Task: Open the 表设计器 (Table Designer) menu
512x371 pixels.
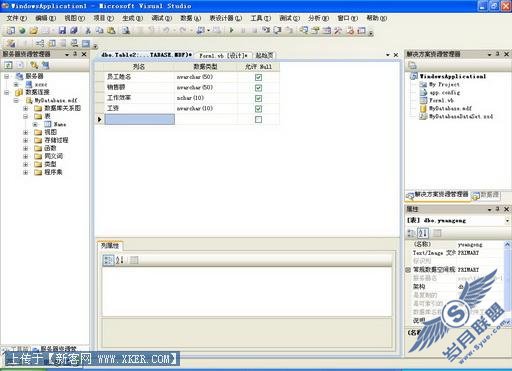Action: (x=225, y=18)
